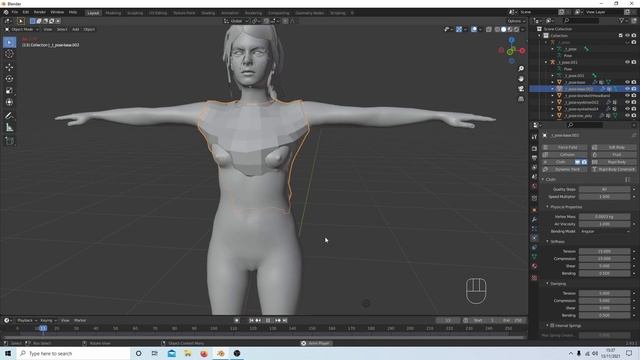640x360 pixels.
Task: Select the Add Cube tool
Action: point(9,141)
